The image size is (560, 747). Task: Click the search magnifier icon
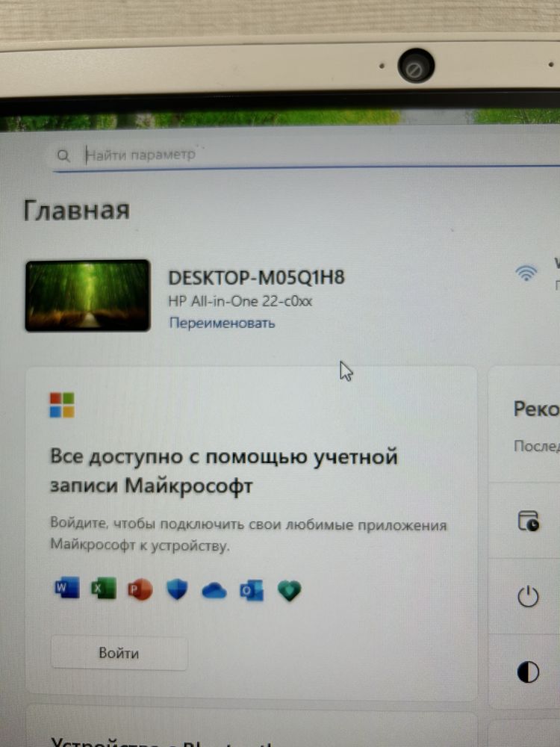point(63,155)
